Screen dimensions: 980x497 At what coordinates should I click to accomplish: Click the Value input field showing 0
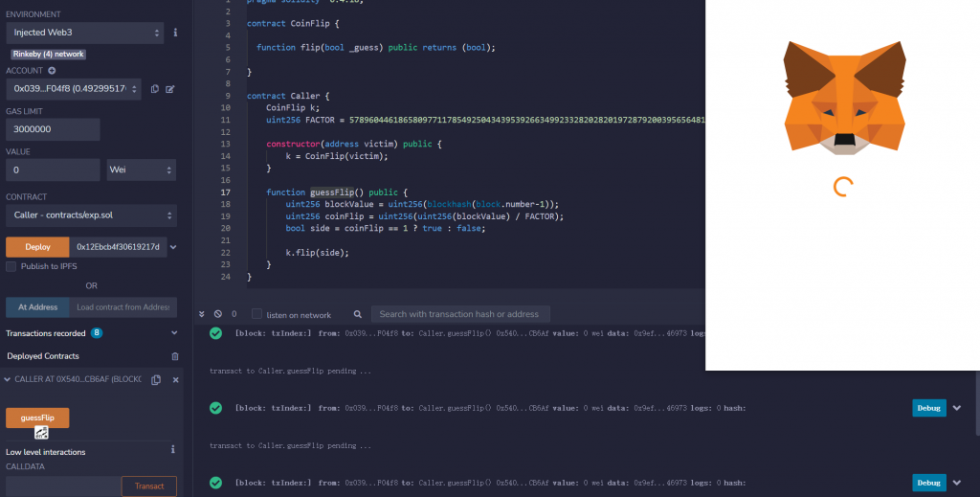coord(53,170)
